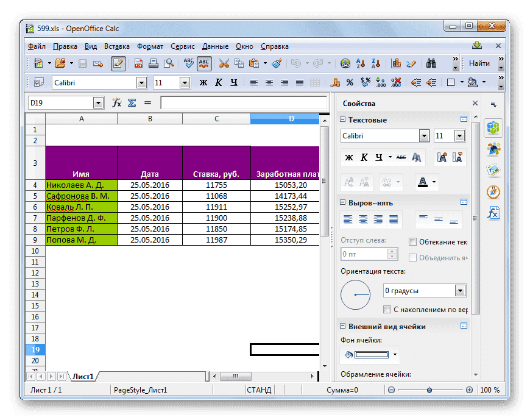Insert a chart using the toolbar icon
This screenshot has width=530, height=420.
click(x=396, y=63)
